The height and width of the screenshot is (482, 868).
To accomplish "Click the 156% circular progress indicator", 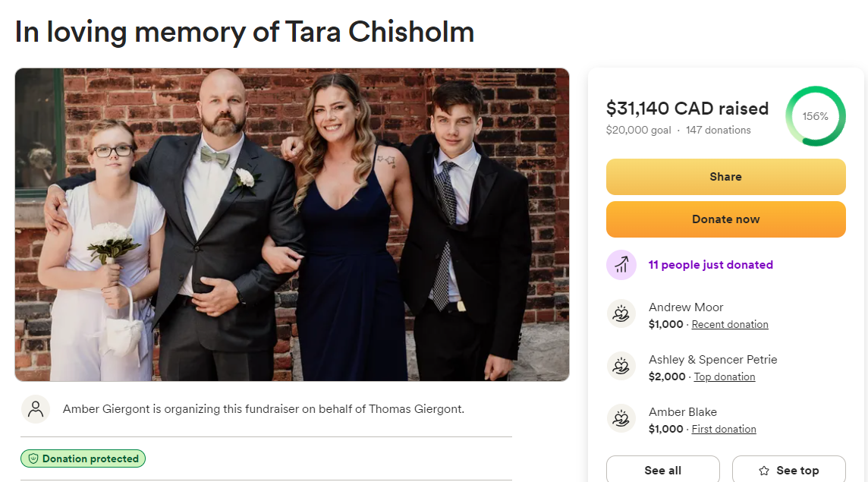I will coord(815,116).
